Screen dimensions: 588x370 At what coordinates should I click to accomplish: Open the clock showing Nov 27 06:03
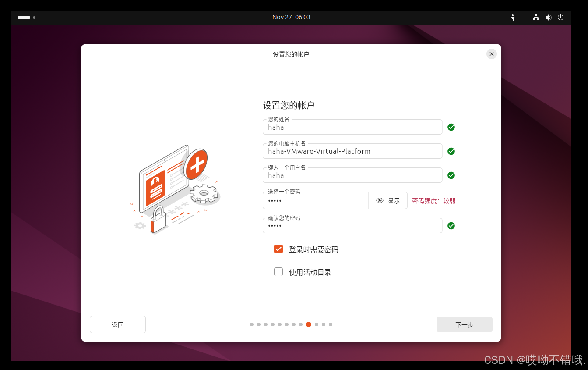pos(291,17)
